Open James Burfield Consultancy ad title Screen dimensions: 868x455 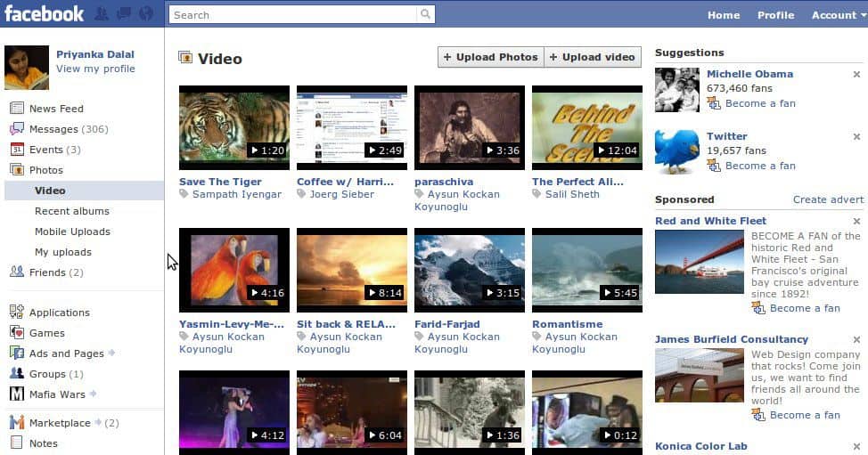click(x=732, y=339)
